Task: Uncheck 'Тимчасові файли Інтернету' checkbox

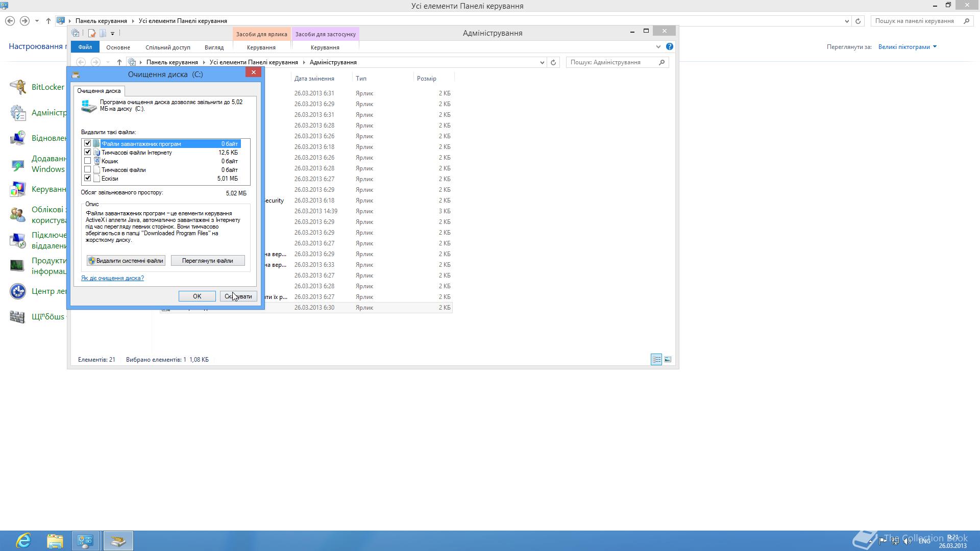Action: tap(88, 152)
